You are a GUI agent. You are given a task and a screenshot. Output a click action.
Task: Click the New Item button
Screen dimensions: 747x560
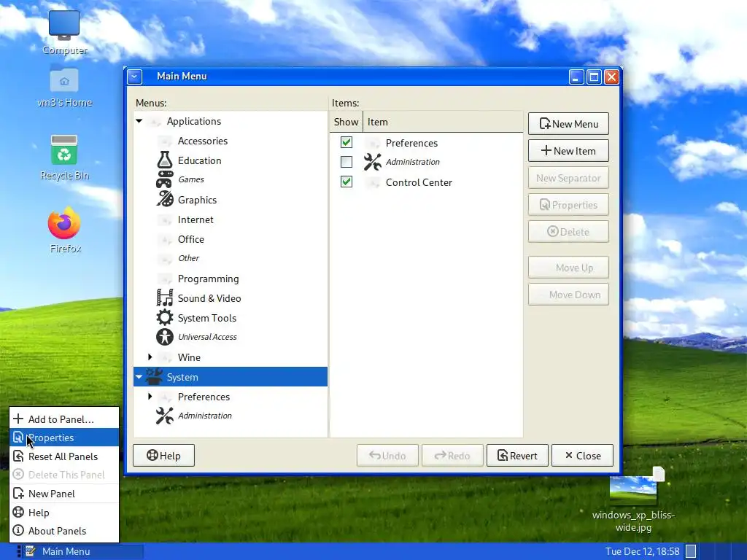(x=568, y=151)
